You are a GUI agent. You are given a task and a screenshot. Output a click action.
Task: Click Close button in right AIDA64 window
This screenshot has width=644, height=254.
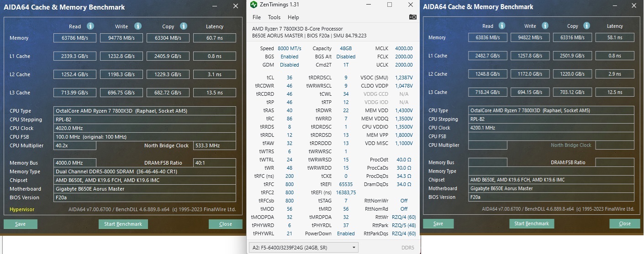point(625,223)
